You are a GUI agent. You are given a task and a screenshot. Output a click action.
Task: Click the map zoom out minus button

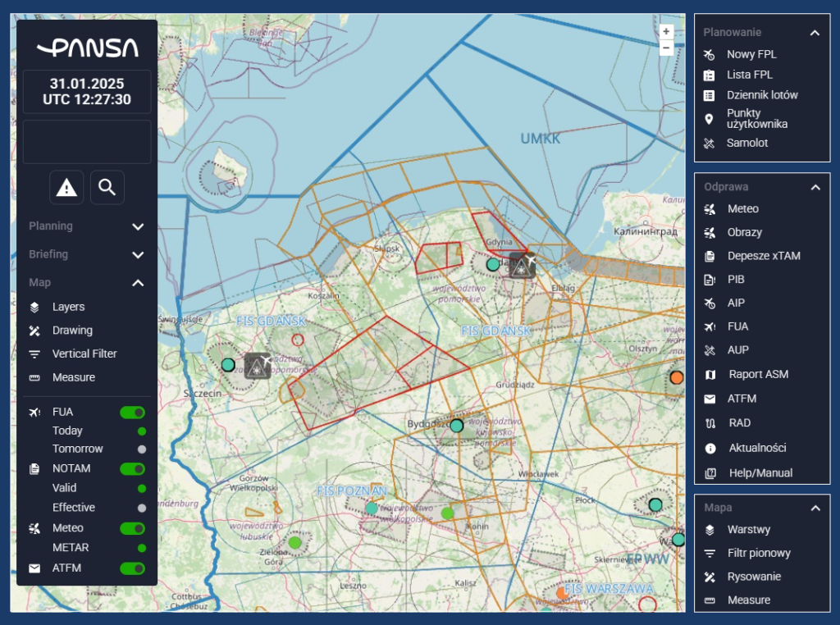point(666,48)
